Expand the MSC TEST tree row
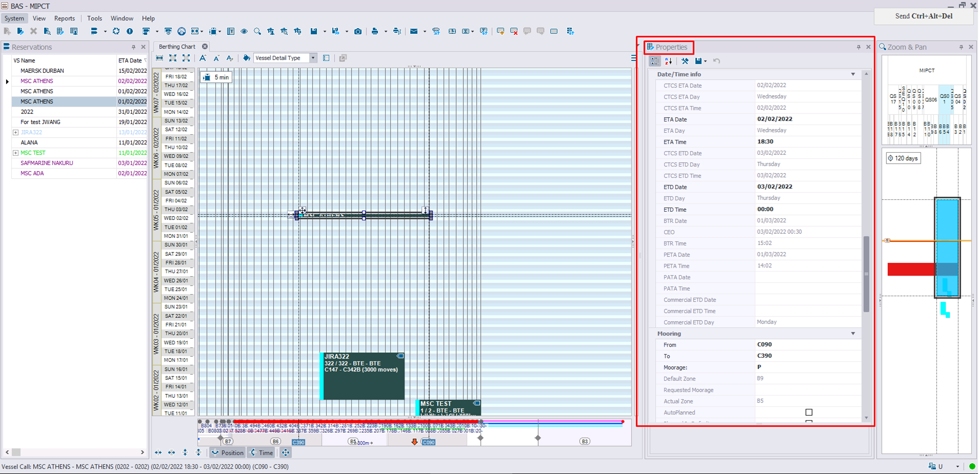 point(15,153)
